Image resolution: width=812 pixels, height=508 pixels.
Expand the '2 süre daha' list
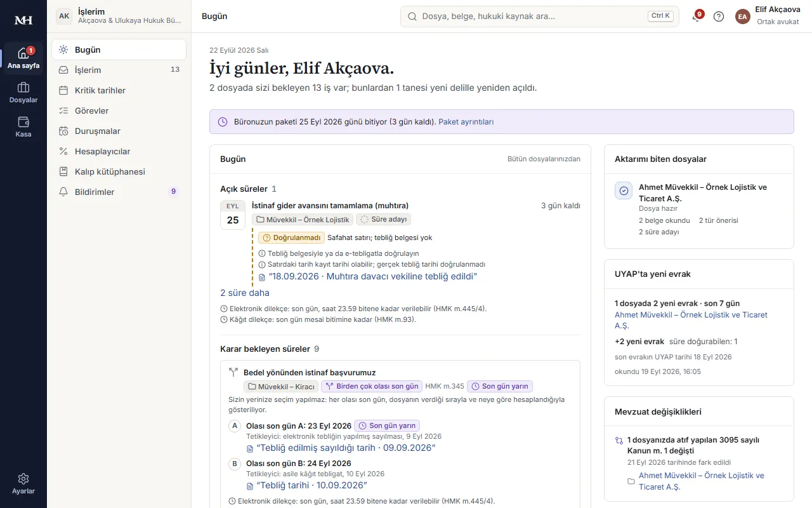[x=245, y=293]
